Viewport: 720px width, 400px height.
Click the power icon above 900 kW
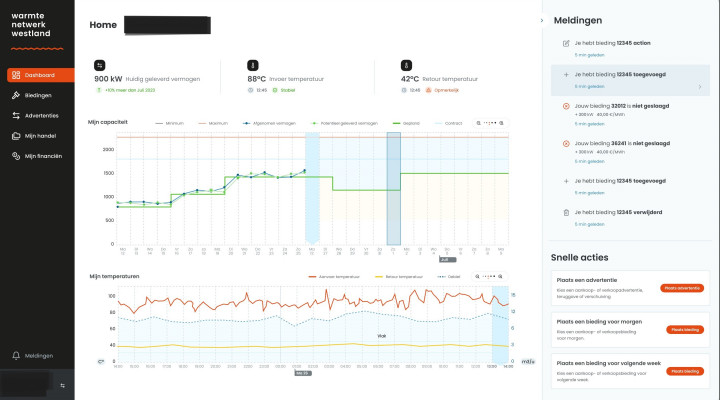(x=100, y=65)
